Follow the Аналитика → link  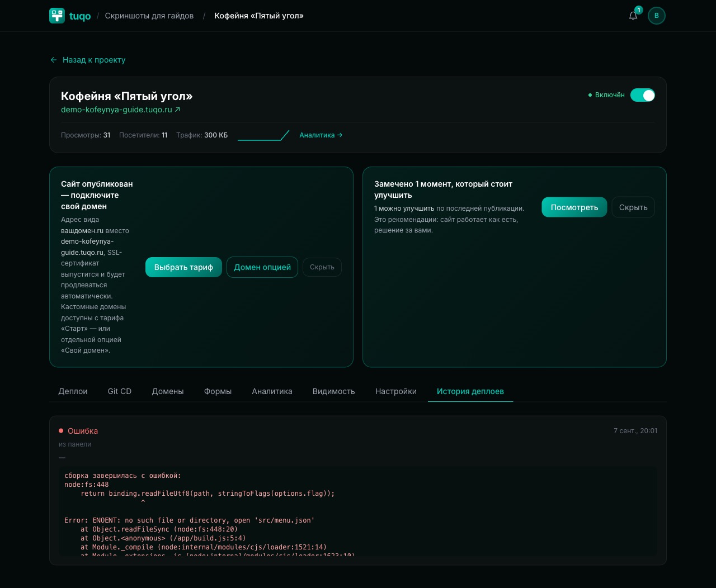tap(321, 135)
